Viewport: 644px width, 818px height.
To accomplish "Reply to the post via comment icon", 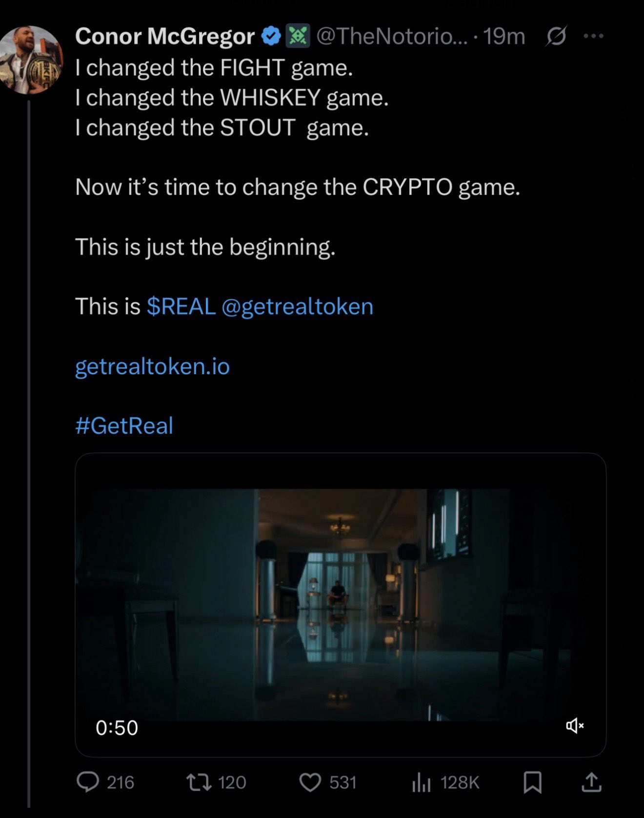I will (88, 782).
